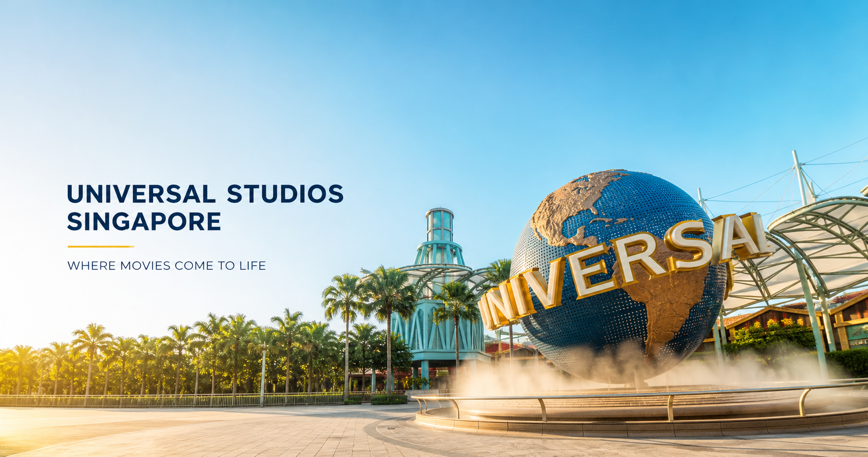Viewport: 868px width, 457px height.
Task: Click the "UNIVERSAL STUDIOS SINGAPORE" heading
Action: (205, 207)
